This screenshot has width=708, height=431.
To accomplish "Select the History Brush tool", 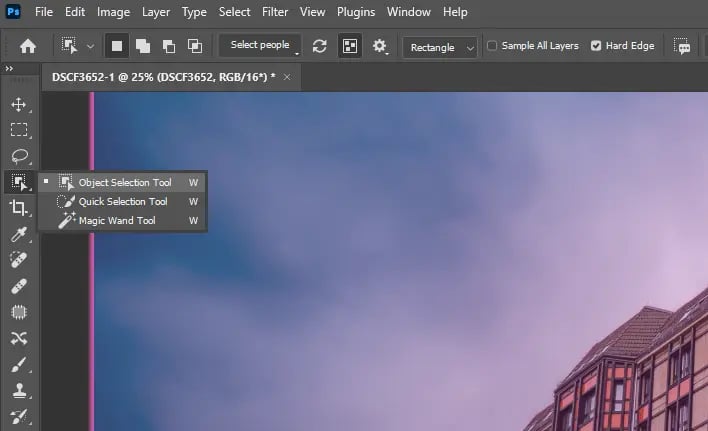I will point(19,416).
